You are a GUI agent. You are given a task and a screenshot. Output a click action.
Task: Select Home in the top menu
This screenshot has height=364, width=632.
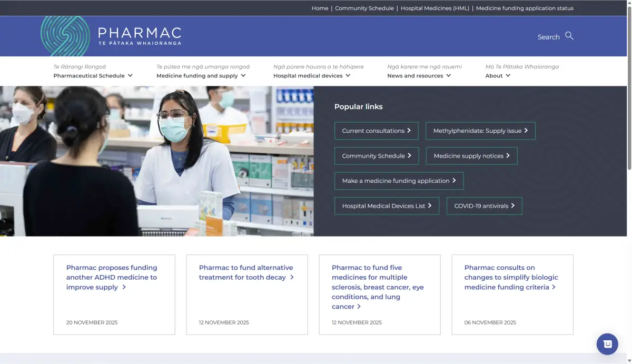coord(320,8)
